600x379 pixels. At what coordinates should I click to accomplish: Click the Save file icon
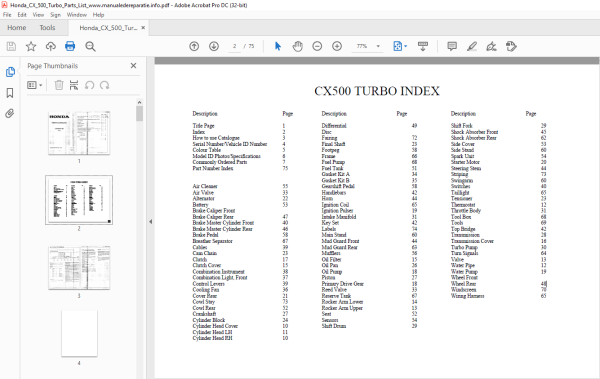pos(11,47)
